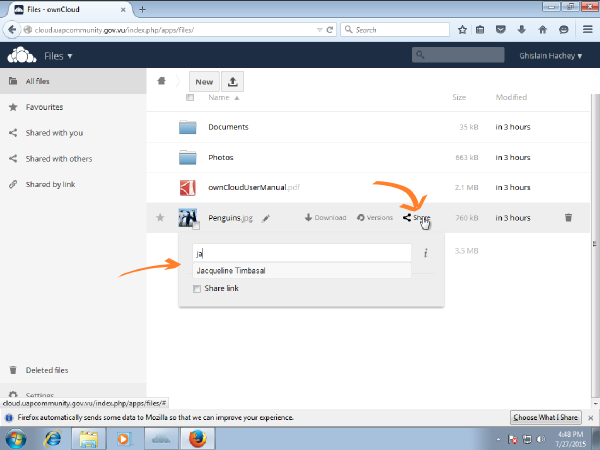Click the upload arrow icon button
The image size is (600, 450).
tap(233, 82)
